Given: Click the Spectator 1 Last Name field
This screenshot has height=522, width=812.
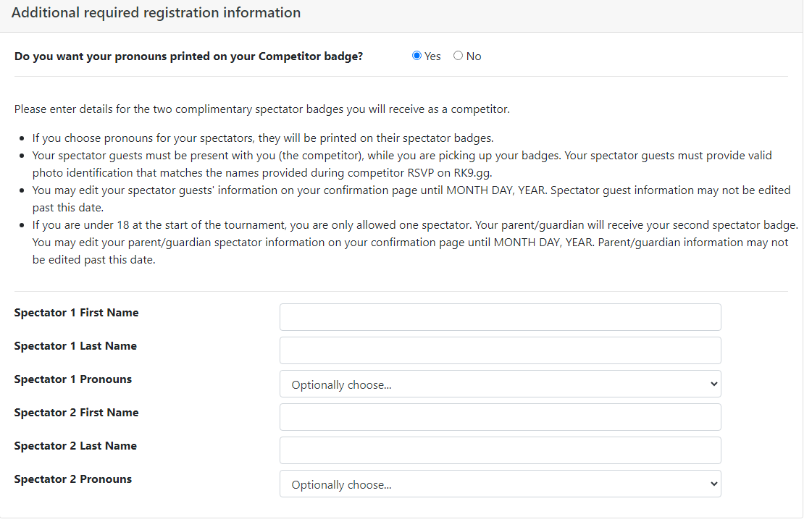Looking at the screenshot, I should (501, 350).
